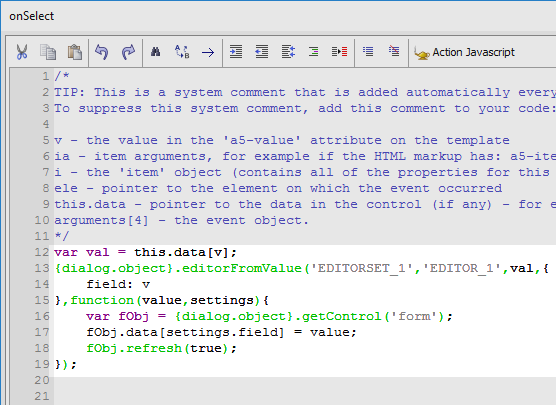Outdent the selected code lines
The height and width of the screenshot is (405, 556).
click(262, 52)
